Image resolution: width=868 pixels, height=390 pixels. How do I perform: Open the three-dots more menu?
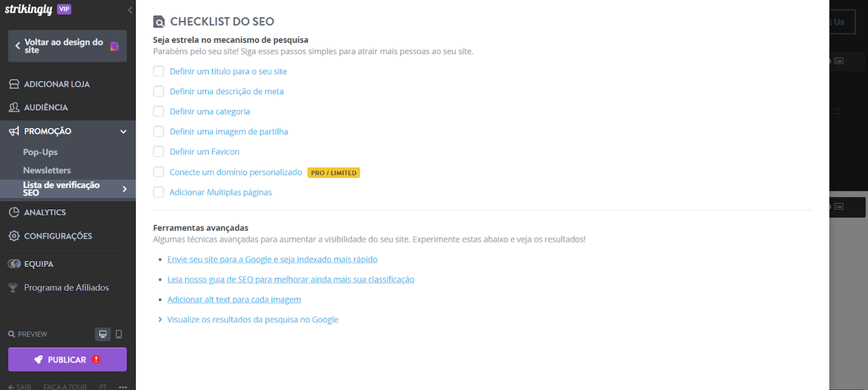tap(123, 386)
